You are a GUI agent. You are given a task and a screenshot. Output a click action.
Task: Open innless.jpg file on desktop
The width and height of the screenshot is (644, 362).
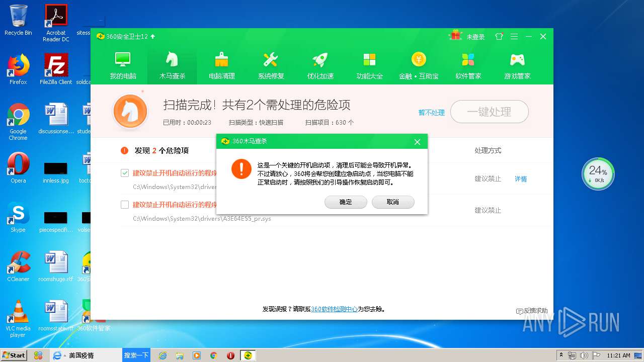[x=56, y=172]
